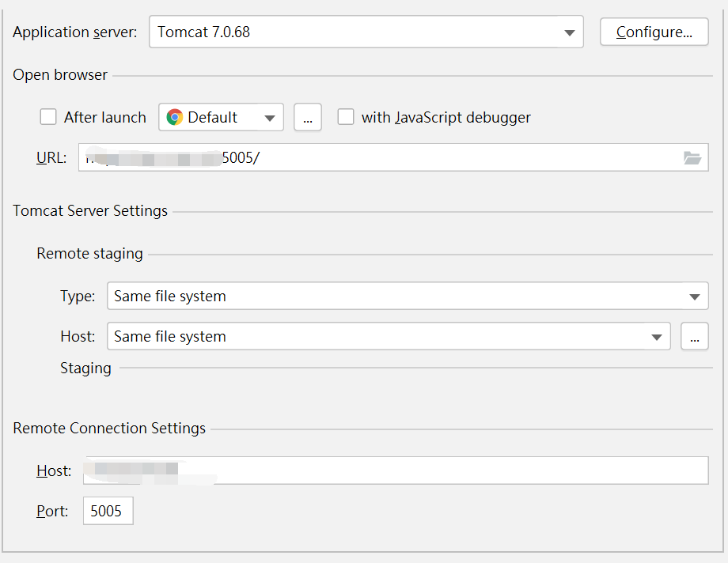Viewport: 728px width, 563px height.
Task: Enable the After launch checkbox
Action: click(x=49, y=117)
